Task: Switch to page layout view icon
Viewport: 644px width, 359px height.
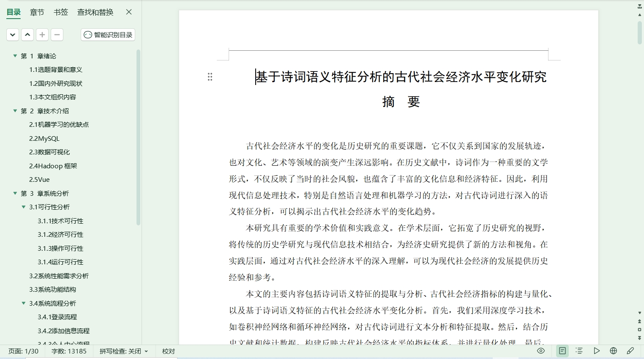Action: [x=562, y=351]
